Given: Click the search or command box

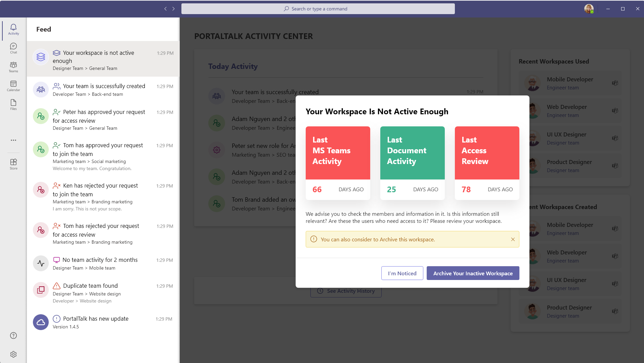Looking at the screenshot, I should tap(318, 9).
